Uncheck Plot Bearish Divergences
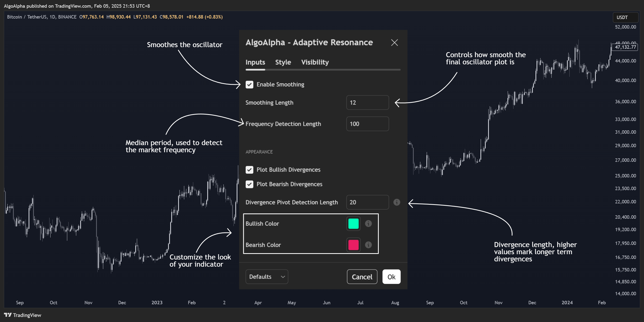Viewport: 644px width, 322px height. 249,184
